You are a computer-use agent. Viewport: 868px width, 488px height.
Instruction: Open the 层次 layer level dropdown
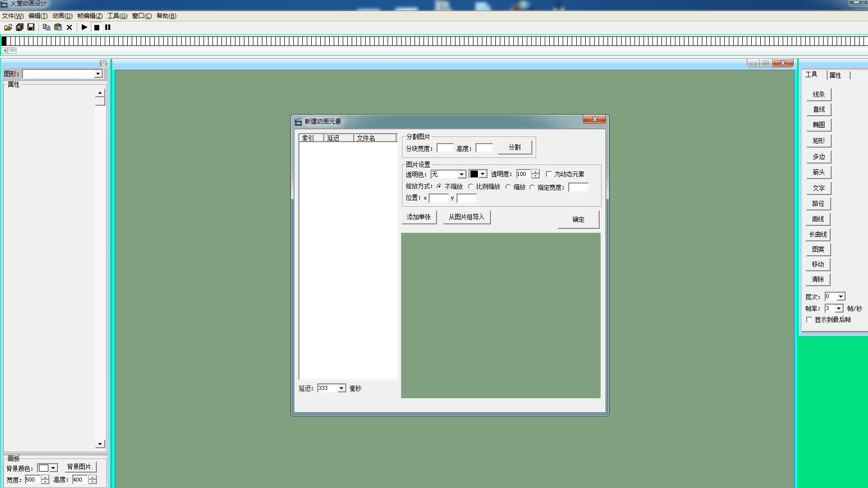(x=841, y=297)
